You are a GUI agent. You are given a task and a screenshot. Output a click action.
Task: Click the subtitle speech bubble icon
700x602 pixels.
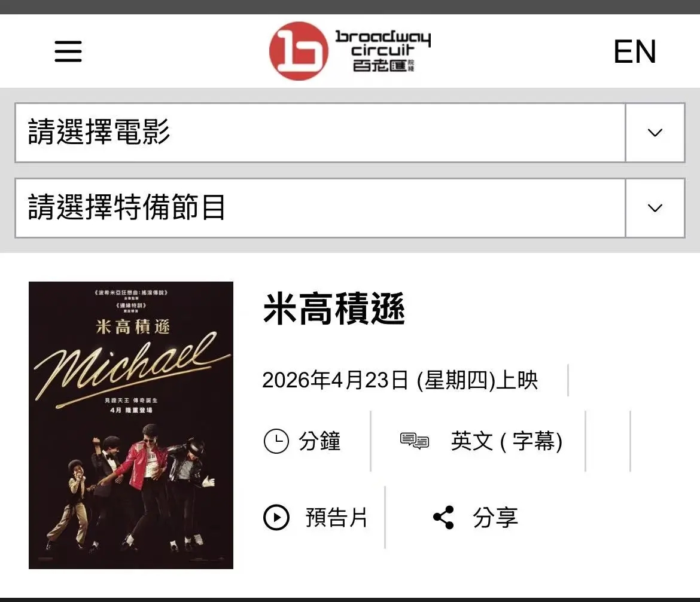pos(414,441)
